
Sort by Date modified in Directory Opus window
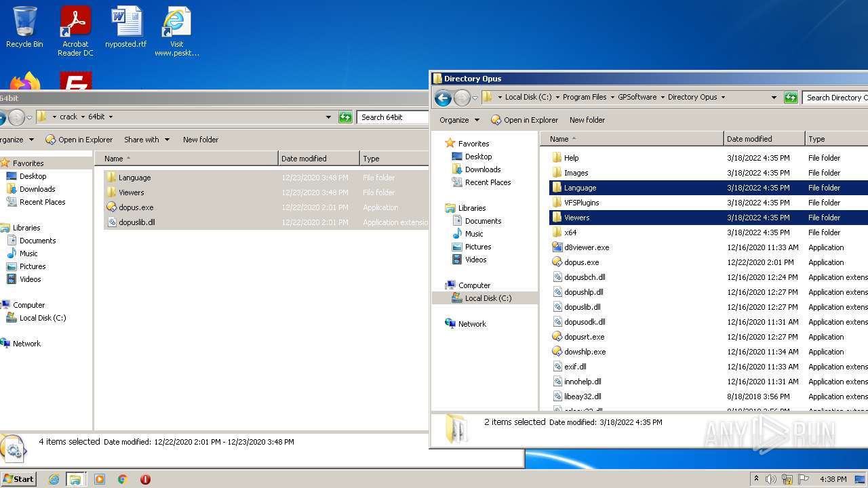click(x=764, y=139)
